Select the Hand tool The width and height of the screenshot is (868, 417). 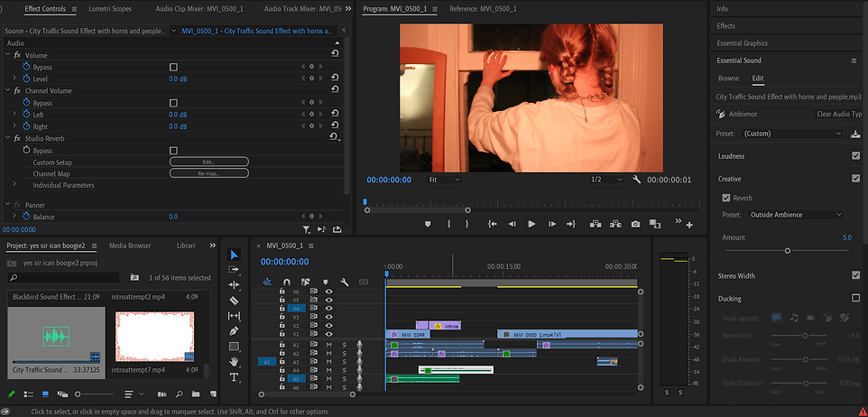point(235,362)
